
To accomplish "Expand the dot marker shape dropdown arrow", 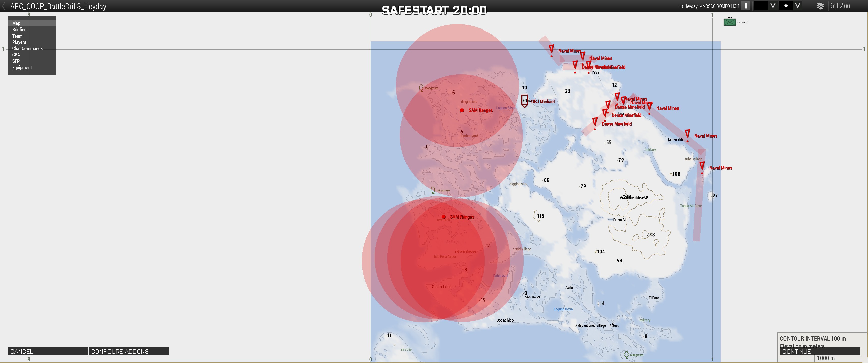I will (x=798, y=6).
